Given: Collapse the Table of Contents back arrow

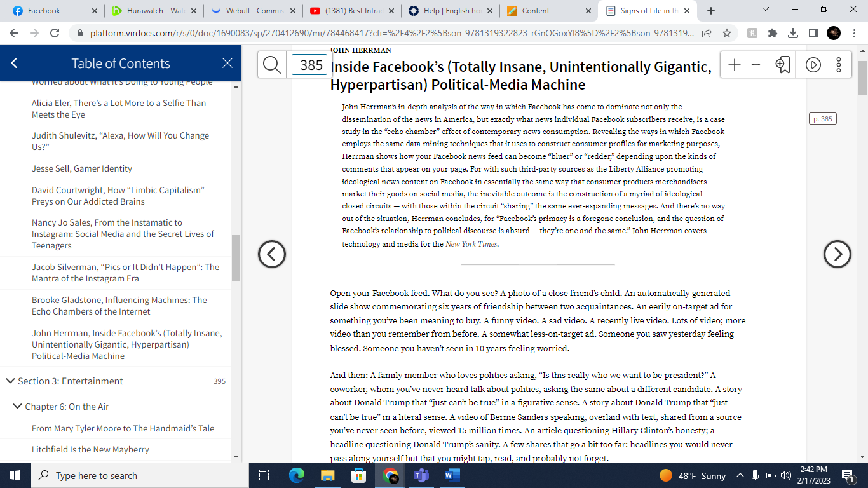Looking at the screenshot, I should [x=14, y=63].
